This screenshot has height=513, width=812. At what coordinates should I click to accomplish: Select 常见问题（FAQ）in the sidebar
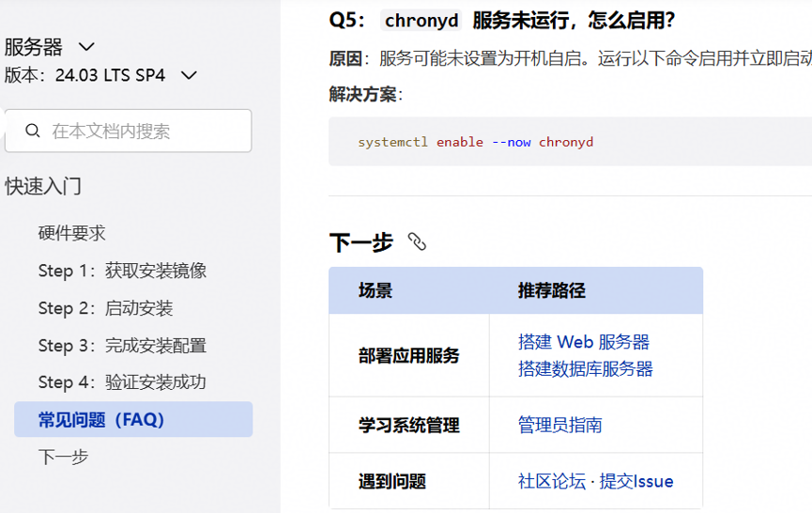(x=133, y=419)
